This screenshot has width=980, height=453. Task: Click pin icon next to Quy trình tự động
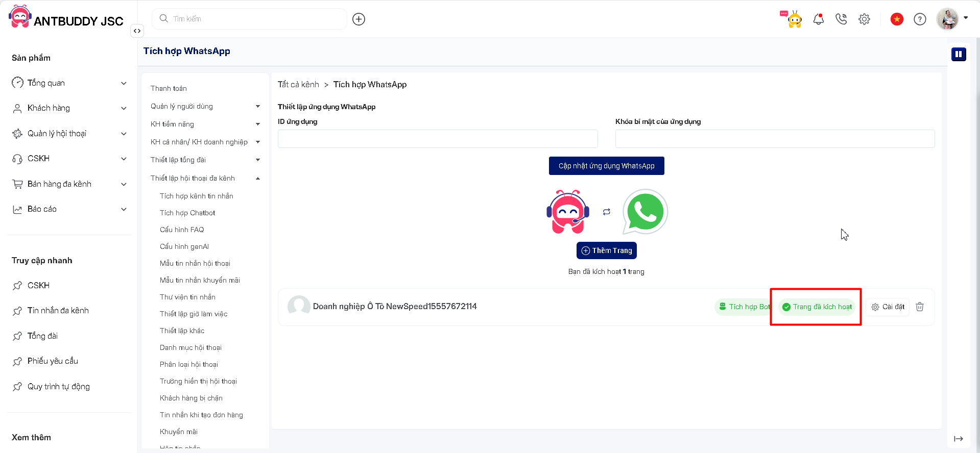click(17, 386)
